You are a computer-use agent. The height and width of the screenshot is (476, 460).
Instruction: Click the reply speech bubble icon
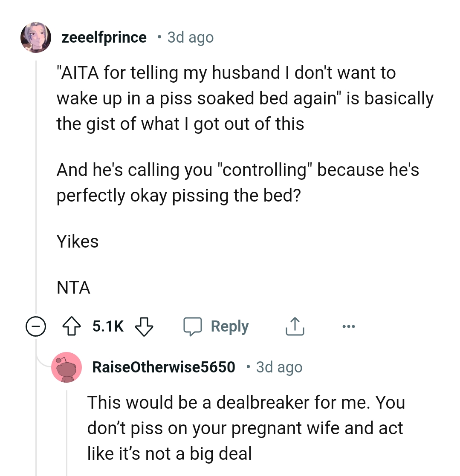pos(193,326)
